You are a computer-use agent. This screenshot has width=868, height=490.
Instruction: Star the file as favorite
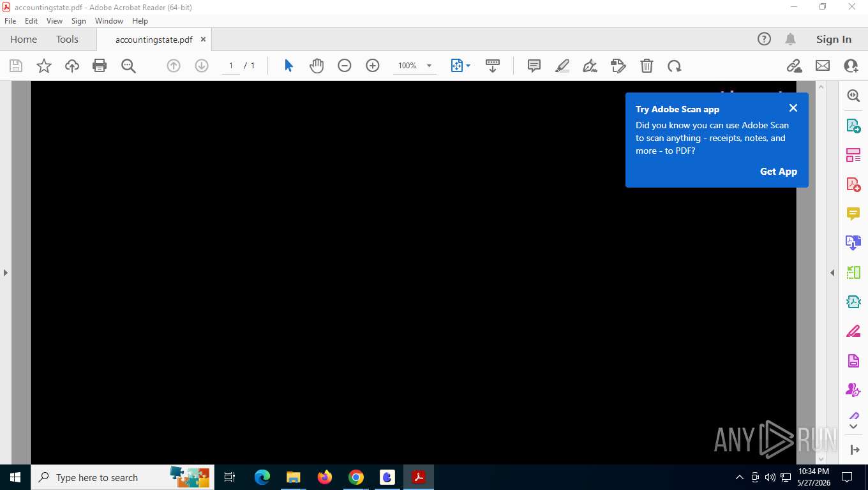point(44,66)
